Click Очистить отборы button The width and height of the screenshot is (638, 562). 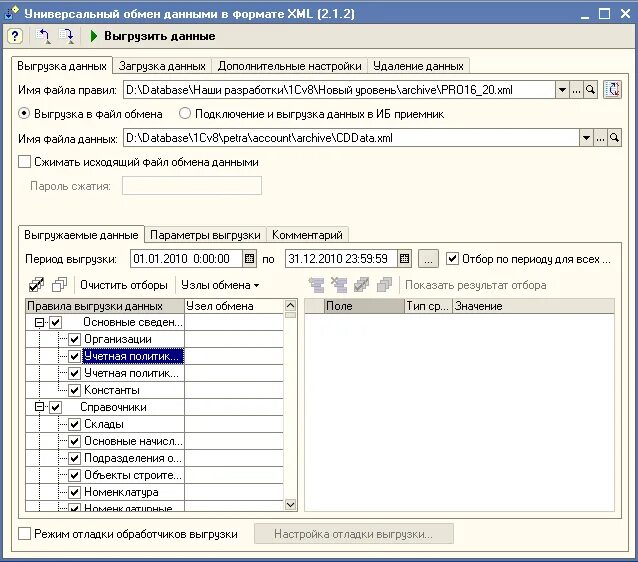pos(124,285)
